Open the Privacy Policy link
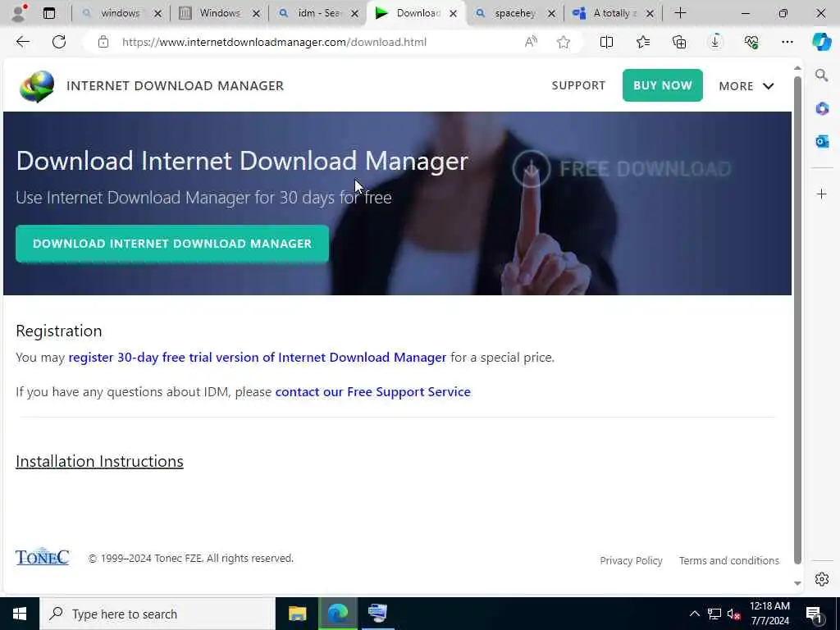 click(x=631, y=560)
